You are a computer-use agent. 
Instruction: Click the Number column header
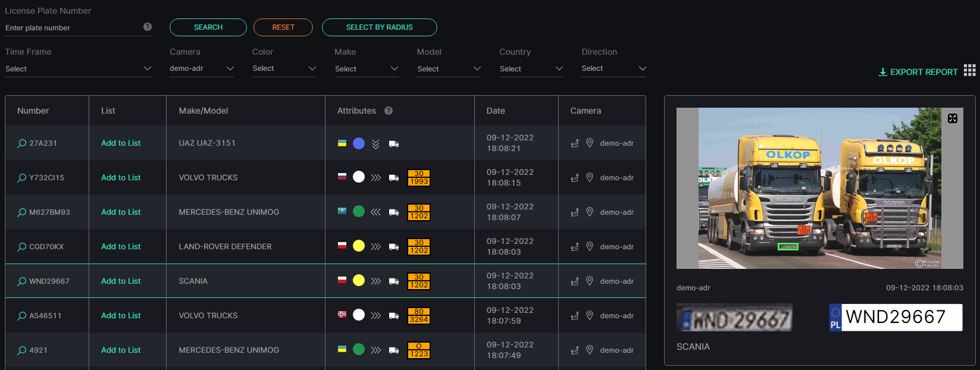tap(33, 111)
